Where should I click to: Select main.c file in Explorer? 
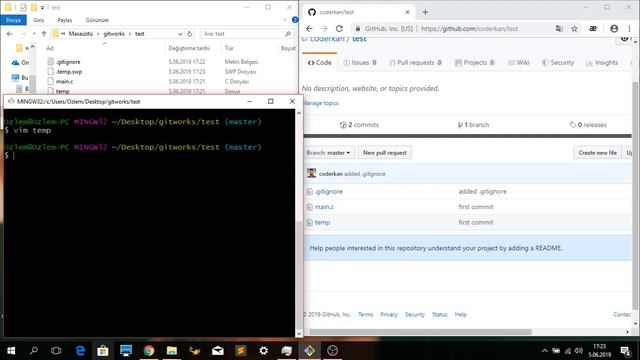[x=64, y=82]
